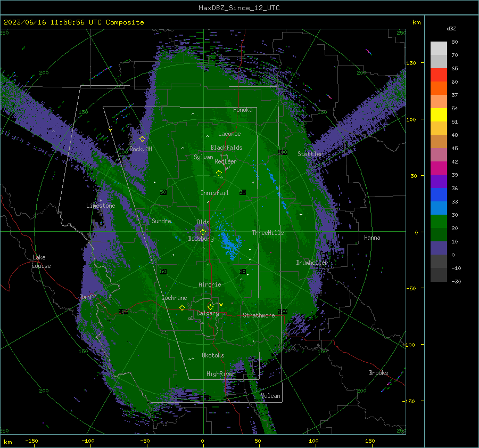
Task: Click the Sundre label
Action: [161, 221]
